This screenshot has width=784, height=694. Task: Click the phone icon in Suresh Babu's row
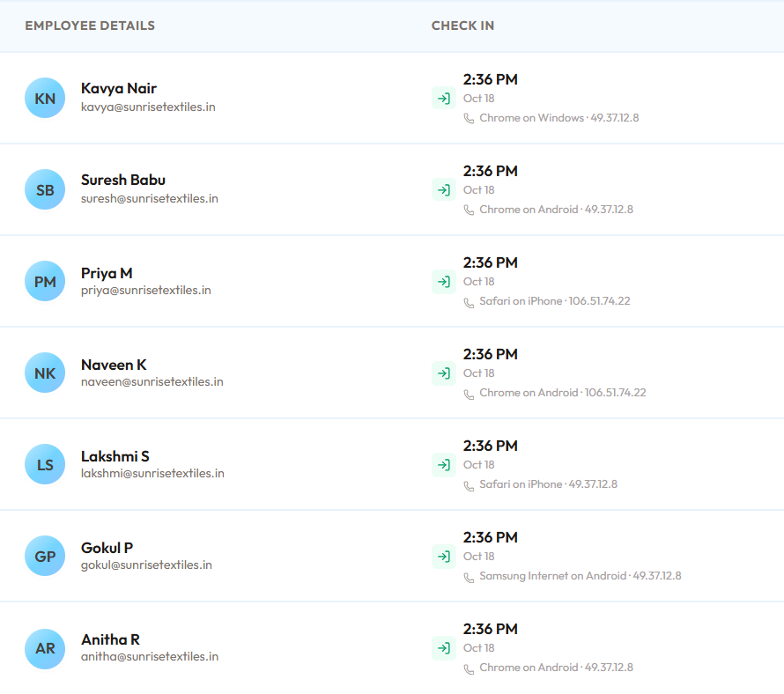coord(469,210)
